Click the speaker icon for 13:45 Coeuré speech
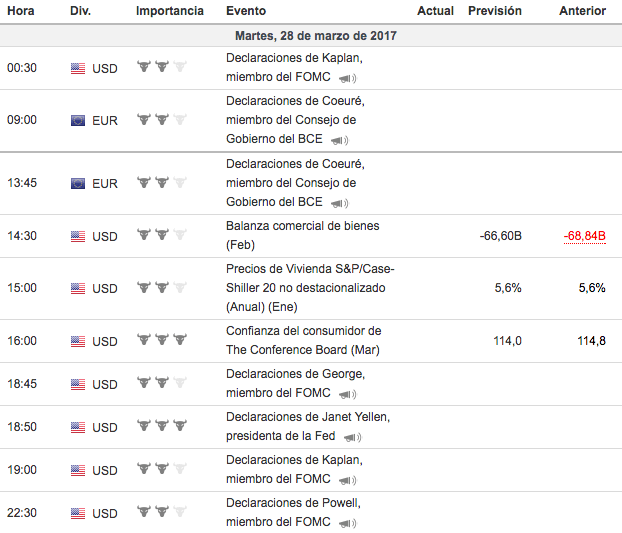The height and width of the screenshot is (533, 622). point(339,203)
